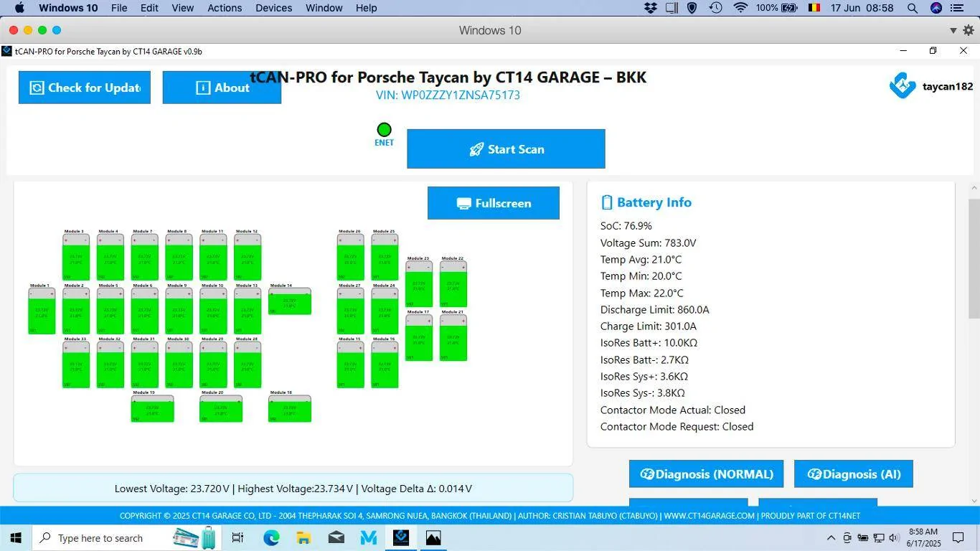This screenshot has height=551, width=980.
Task: Open the Help menu
Action: [x=367, y=8]
